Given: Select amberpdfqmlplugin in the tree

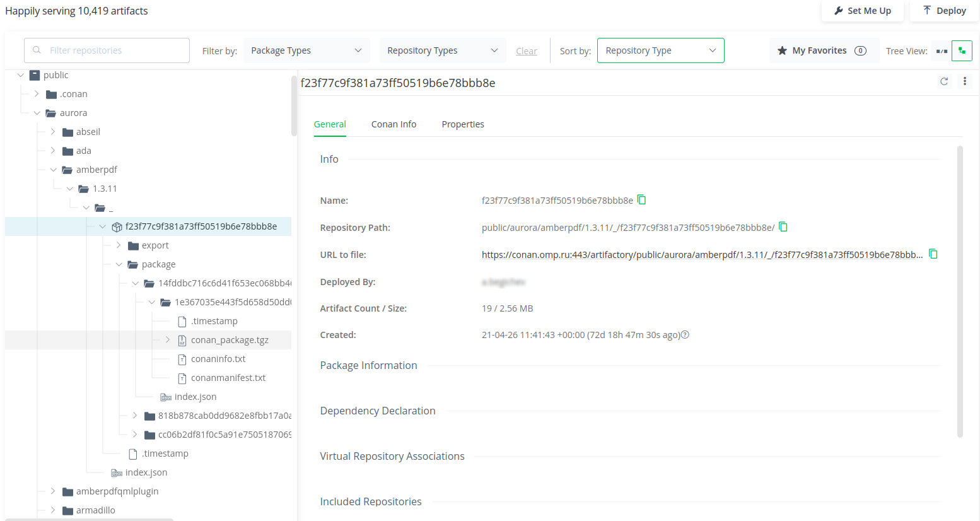Looking at the screenshot, I should (117, 491).
